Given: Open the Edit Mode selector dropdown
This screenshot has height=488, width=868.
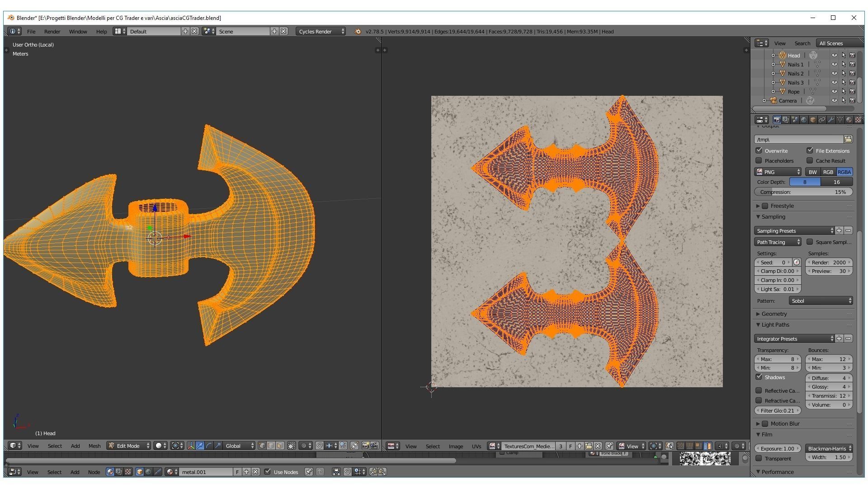Looking at the screenshot, I should [x=129, y=446].
